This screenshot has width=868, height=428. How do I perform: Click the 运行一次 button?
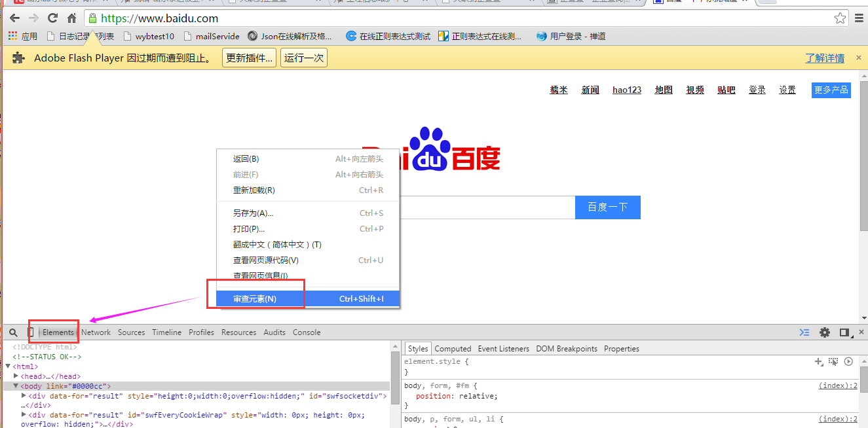304,58
